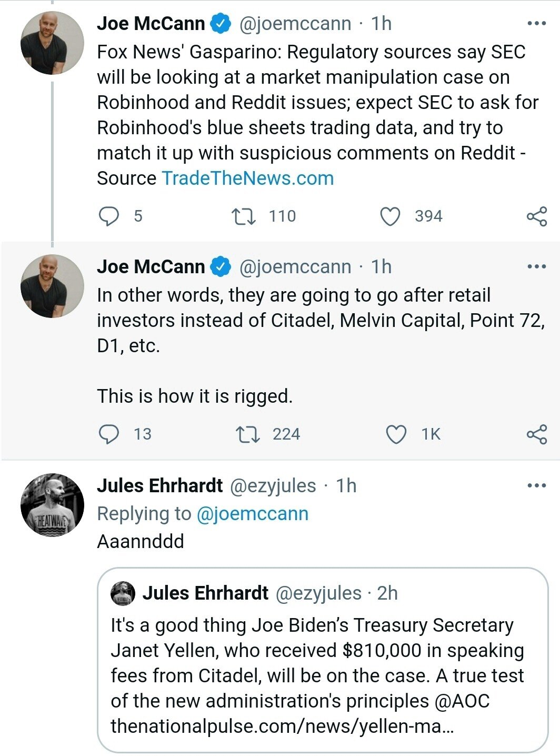The height and width of the screenshot is (756, 560).
Task: Share the 'This is how it is rigged' tweet
Action: (537, 434)
